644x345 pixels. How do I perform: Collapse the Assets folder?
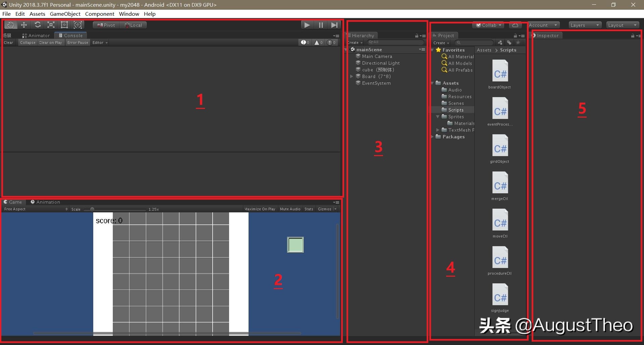[432, 83]
